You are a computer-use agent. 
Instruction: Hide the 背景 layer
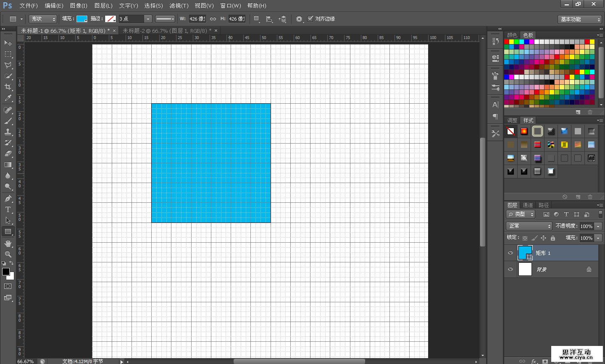click(x=510, y=269)
